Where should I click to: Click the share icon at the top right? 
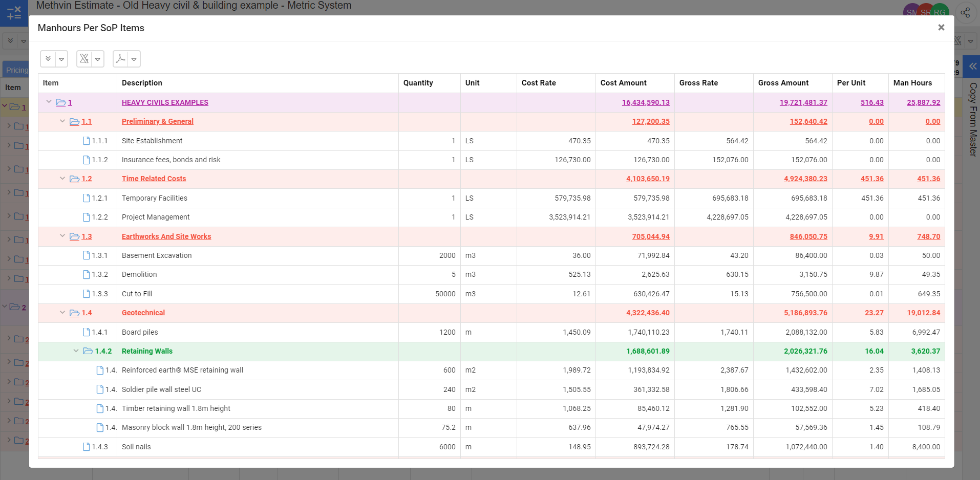[965, 13]
